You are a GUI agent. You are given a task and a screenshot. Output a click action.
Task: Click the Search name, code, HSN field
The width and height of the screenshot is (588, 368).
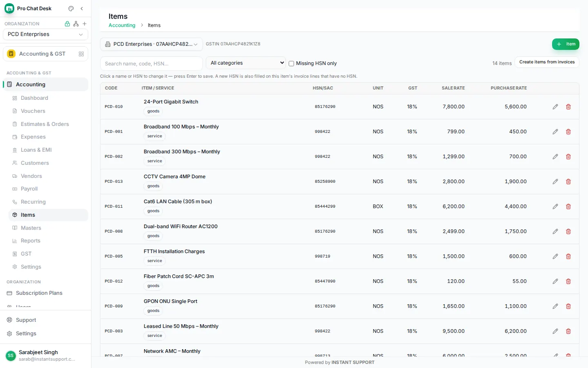pyautogui.click(x=151, y=63)
